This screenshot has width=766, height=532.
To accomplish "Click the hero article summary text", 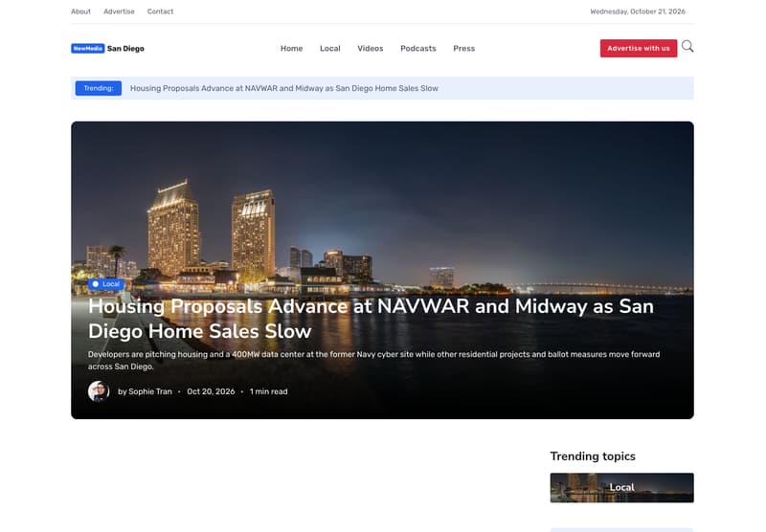I will point(373,360).
